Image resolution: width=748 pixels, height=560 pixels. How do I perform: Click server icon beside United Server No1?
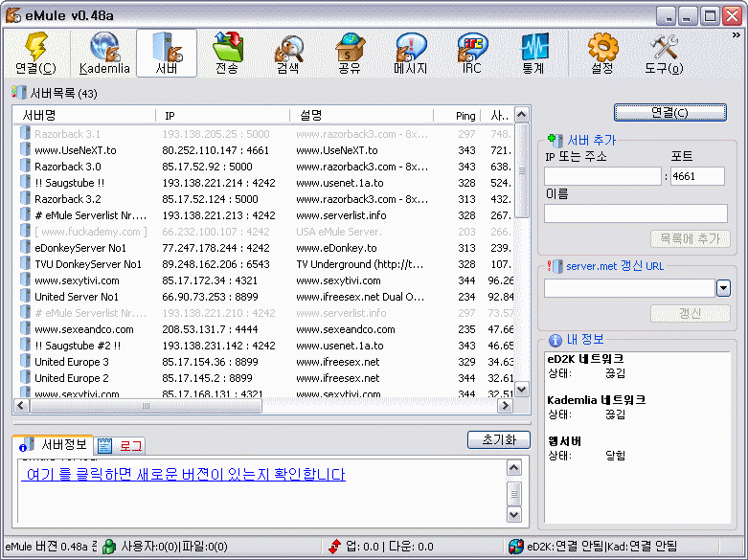[25, 296]
